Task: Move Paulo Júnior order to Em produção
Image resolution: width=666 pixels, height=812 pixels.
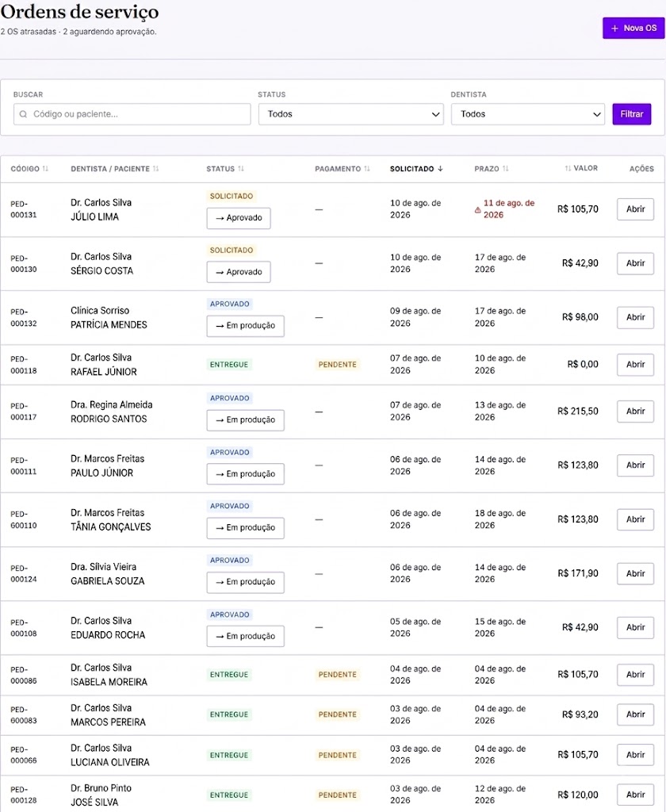Action: click(246, 474)
